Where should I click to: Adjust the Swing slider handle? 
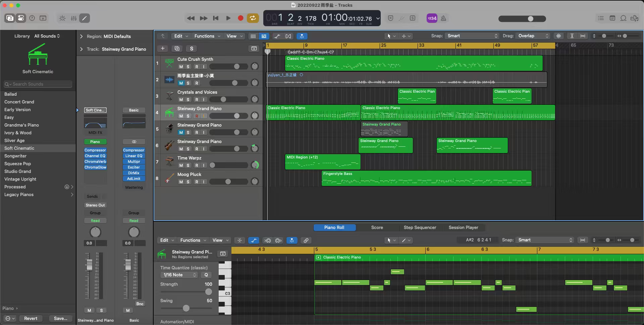(x=186, y=308)
